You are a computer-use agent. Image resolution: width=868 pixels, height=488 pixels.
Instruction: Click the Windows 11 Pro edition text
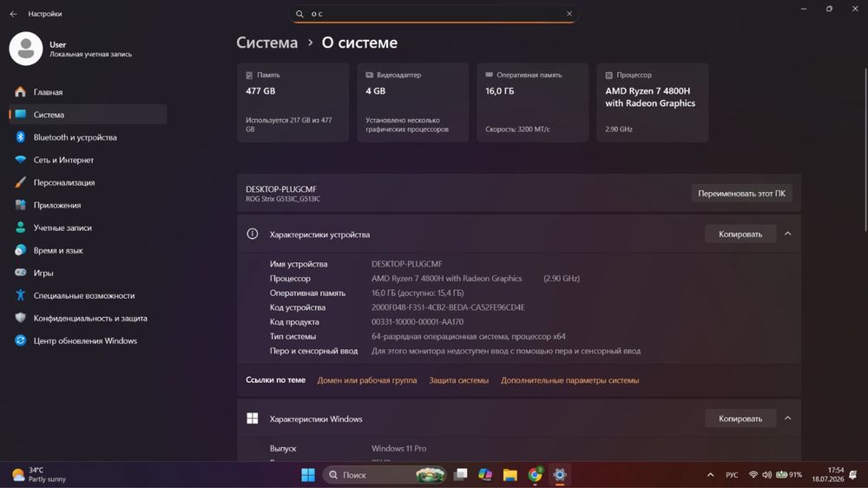(x=398, y=449)
